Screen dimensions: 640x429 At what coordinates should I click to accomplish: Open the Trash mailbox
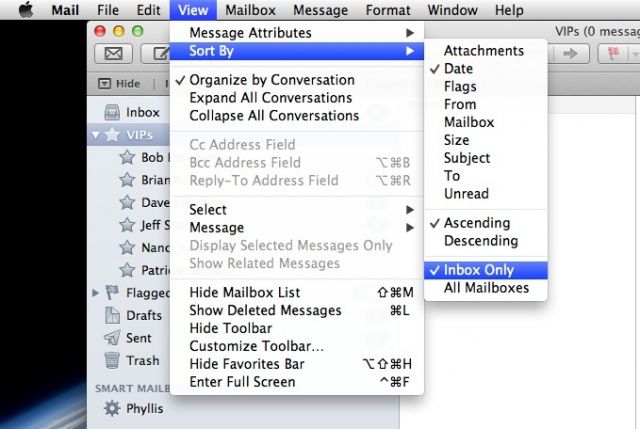pos(142,361)
